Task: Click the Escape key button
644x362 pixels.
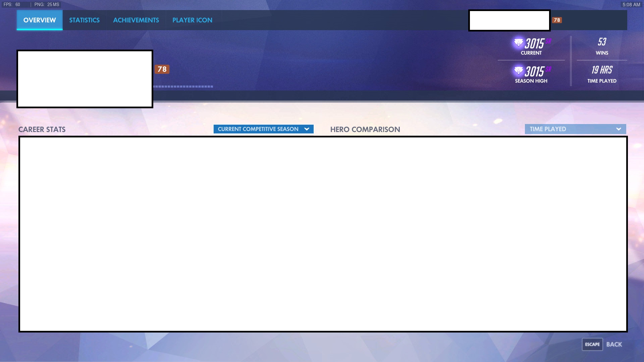Action: (592, 344)
